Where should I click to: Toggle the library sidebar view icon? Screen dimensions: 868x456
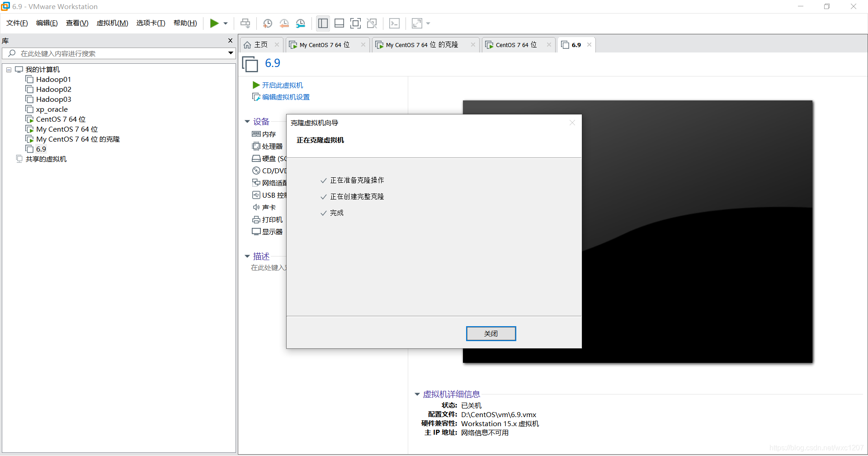[323, 24]
